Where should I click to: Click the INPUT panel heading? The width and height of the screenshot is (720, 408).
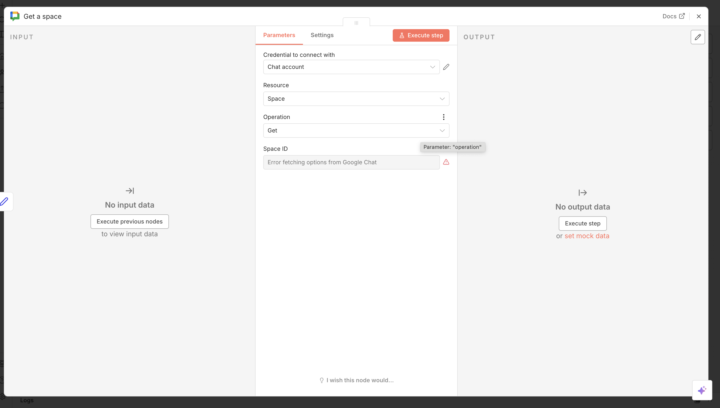[x=22, y=37]
